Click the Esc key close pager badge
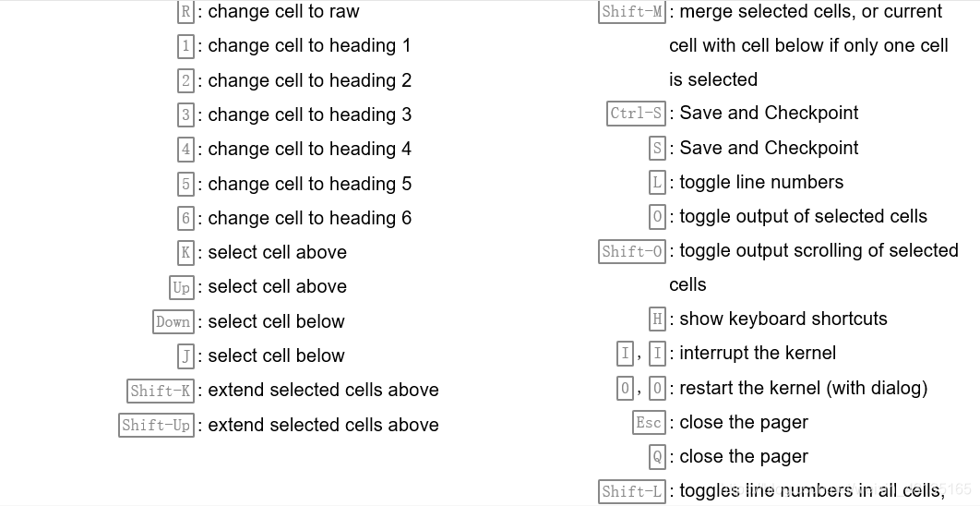980x506 pixels. tap(649, 422)
